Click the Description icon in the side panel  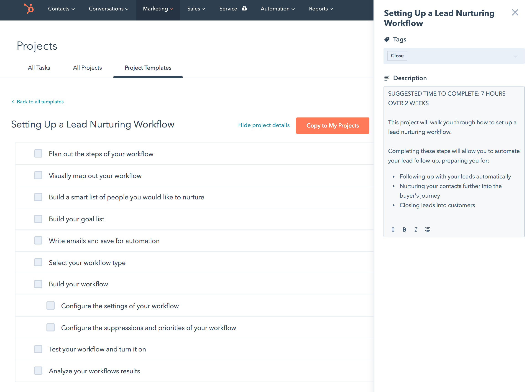tap(387, 78)
